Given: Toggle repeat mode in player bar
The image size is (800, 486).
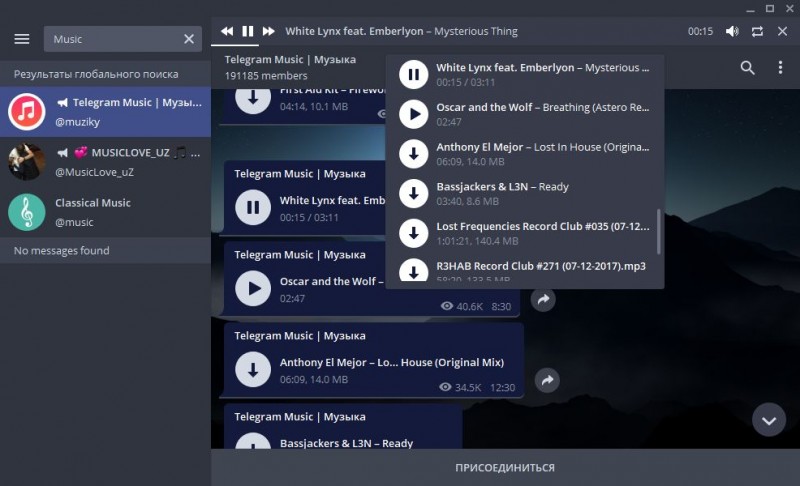Looking at the screenshot, I should click(x=757, y=31).
